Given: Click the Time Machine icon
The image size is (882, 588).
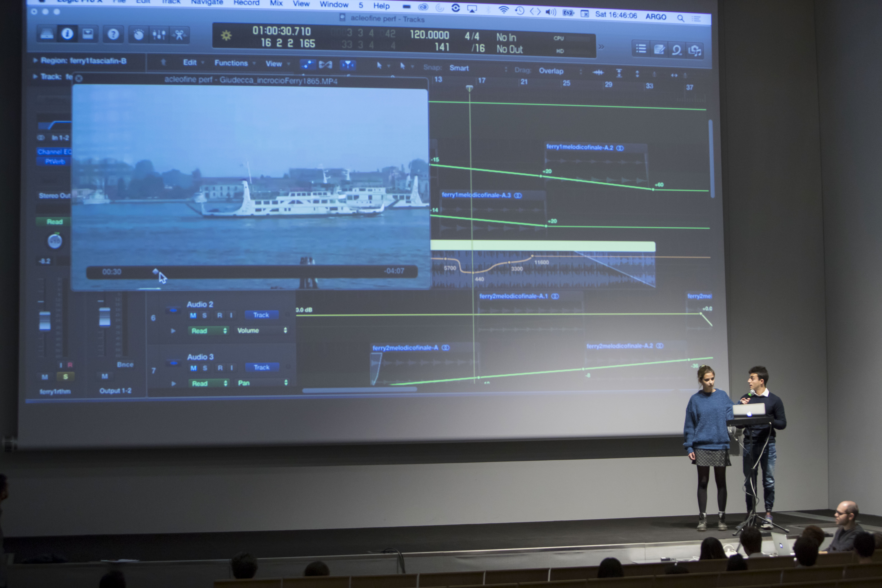Looking at the screenshot, I should (x=519, y=11).
